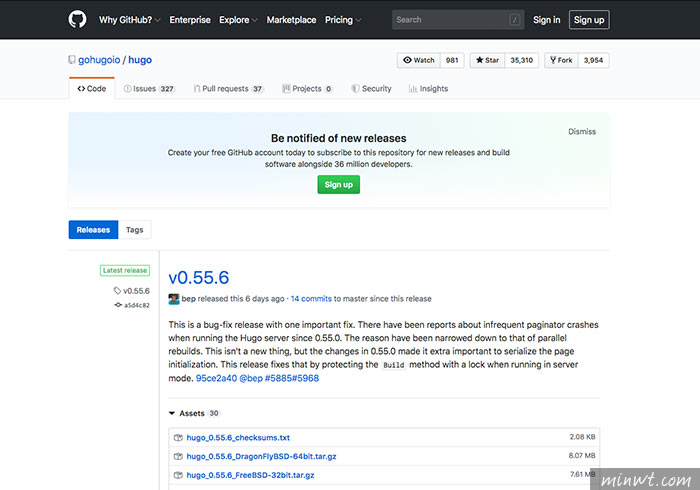Open commit a5d4c82 in sidebar
The image size is (700, 490).
click(132, 305)
